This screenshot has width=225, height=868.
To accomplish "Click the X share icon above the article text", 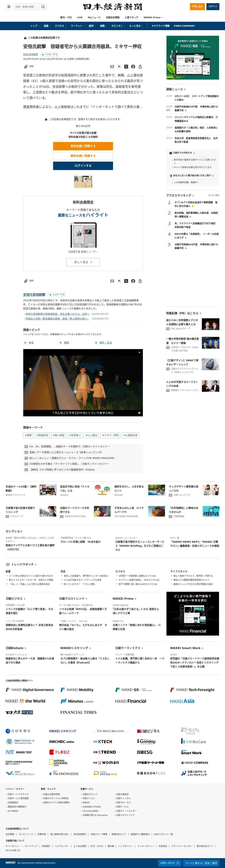I will 126,67.
